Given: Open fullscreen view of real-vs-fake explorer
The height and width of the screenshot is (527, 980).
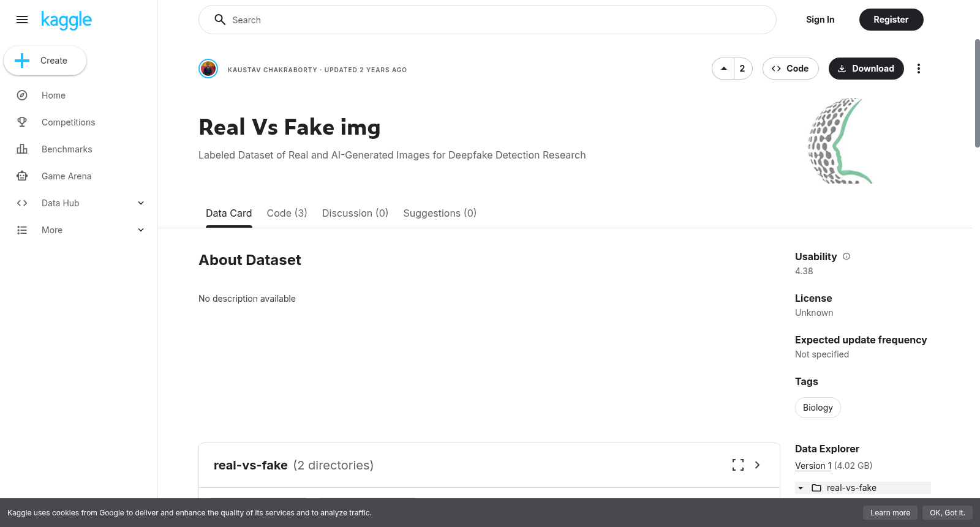Looking at the screenshot, I should point(738,465).
